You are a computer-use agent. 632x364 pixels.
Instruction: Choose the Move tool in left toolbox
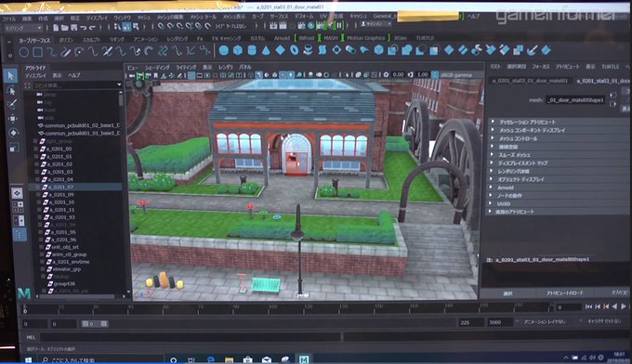pyautogui.click(x=13, y=118)
